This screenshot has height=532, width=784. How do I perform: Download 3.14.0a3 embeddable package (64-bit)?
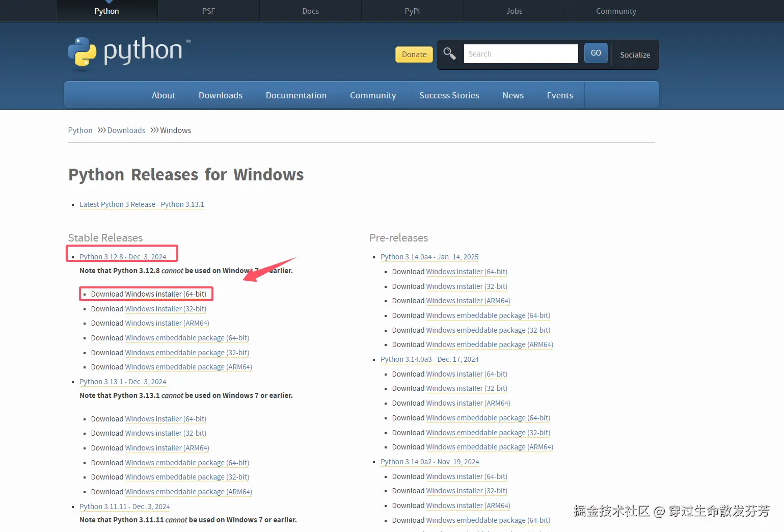[488, 418]
